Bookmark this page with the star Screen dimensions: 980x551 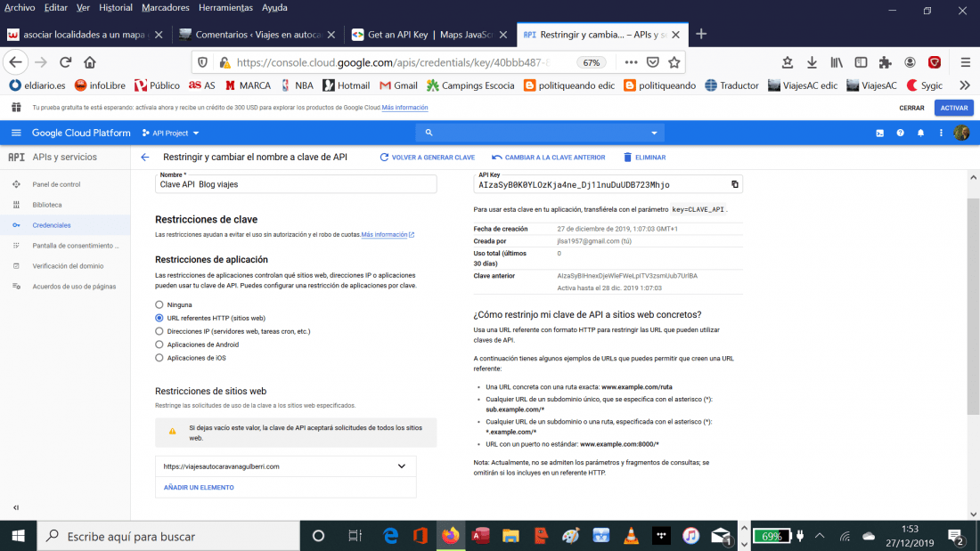(x=674, y=62)
